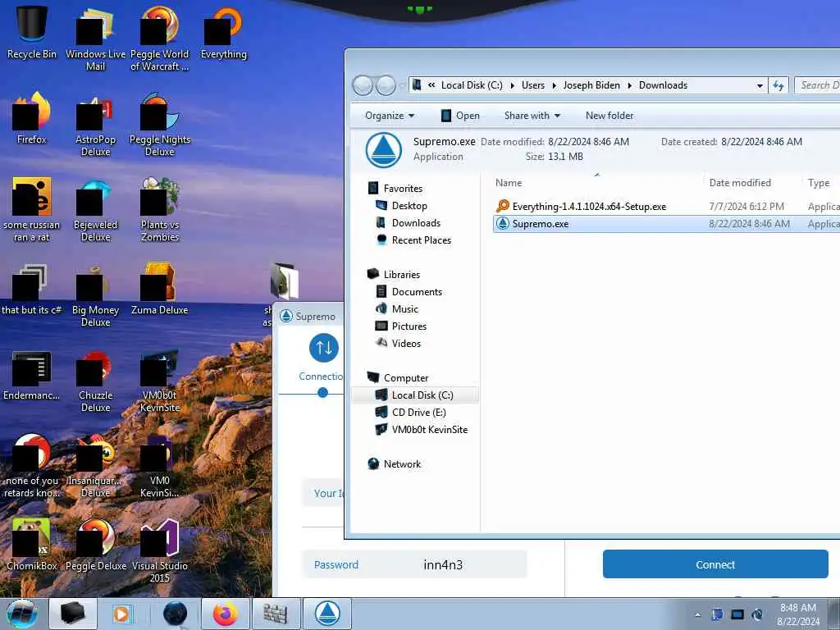The width and height of the screenshot is (840, 630).
Task: Open the Recycle Bin desktop icon
Action: 32,31
